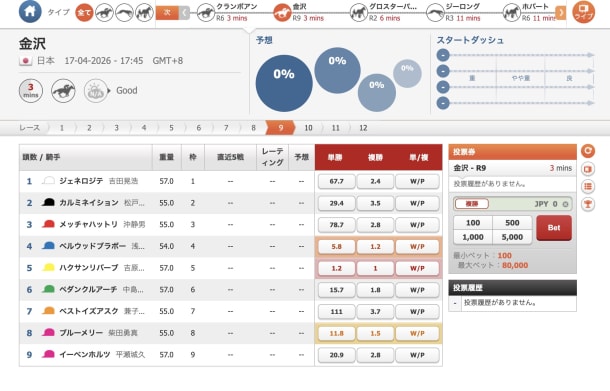Switch to race 1 tab
610x391 pixels.
(61, 128)
